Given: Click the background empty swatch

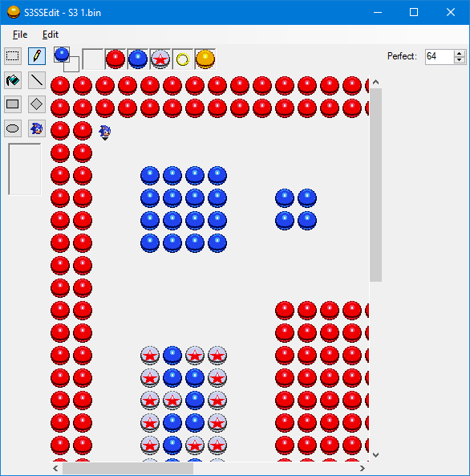Looking at the screenshot, I should [x=74, y=66].
